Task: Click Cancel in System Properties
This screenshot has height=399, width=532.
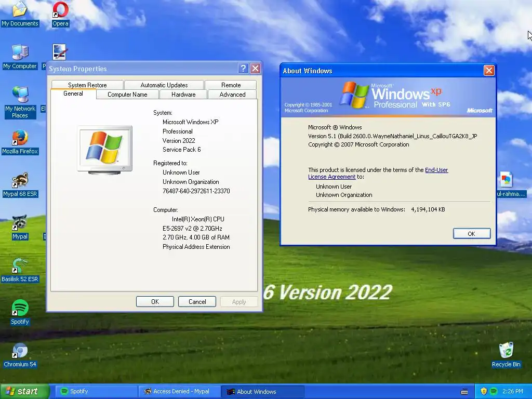Action: [197, 302]
